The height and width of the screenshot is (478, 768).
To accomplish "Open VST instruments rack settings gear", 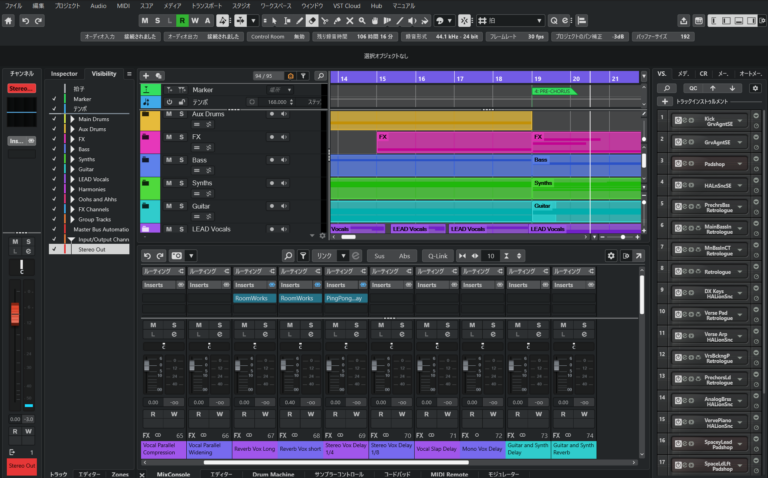I will click(755, 88).
